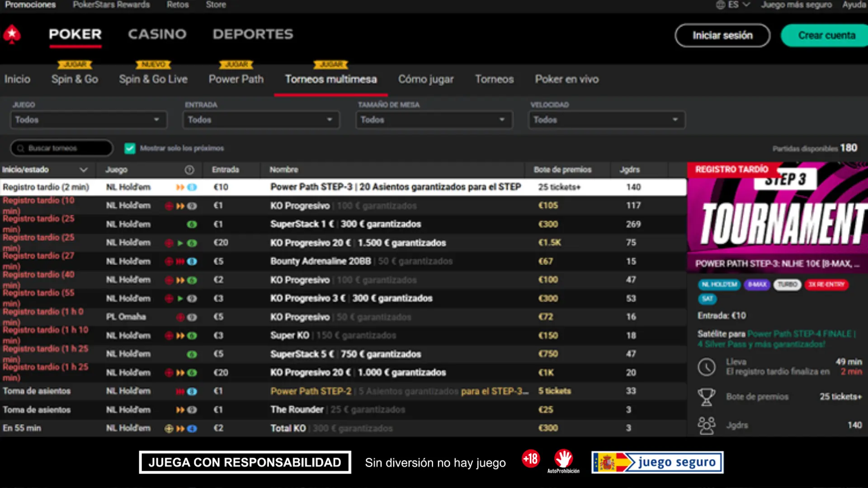
Task: Open the Juego filter dropdown
Action: 89,120
